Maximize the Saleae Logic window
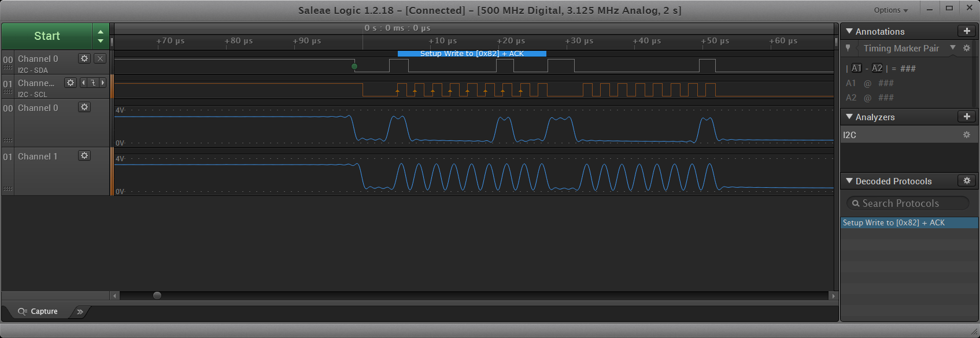Viewport: 980px width, 338px height. pyautogui.click(x=949, y=9)
